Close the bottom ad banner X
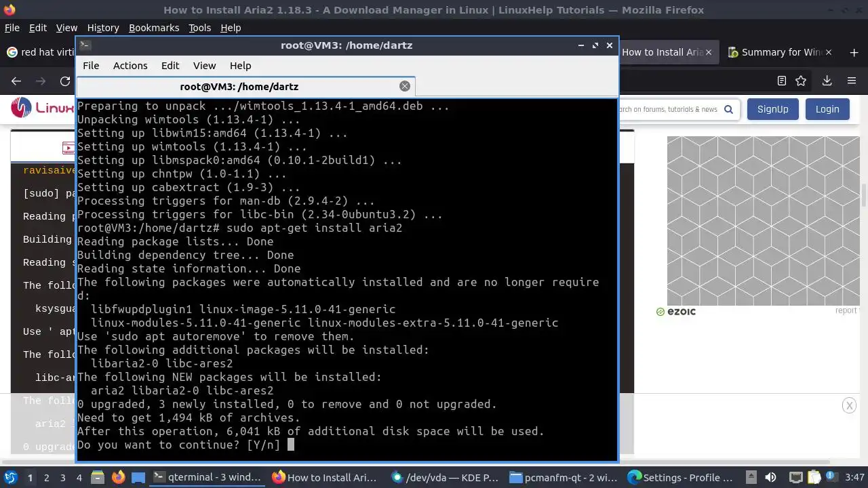 click(x=849, y=405)
